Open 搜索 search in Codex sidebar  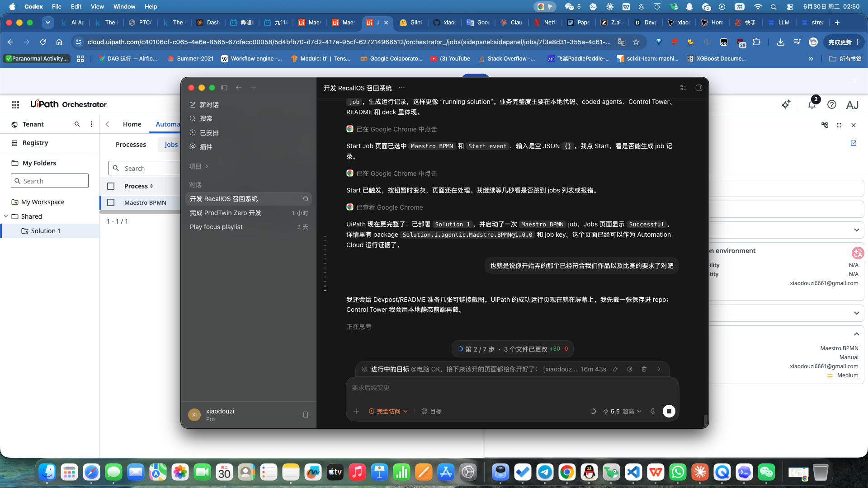pyautogui.click(x=201, y=118)
